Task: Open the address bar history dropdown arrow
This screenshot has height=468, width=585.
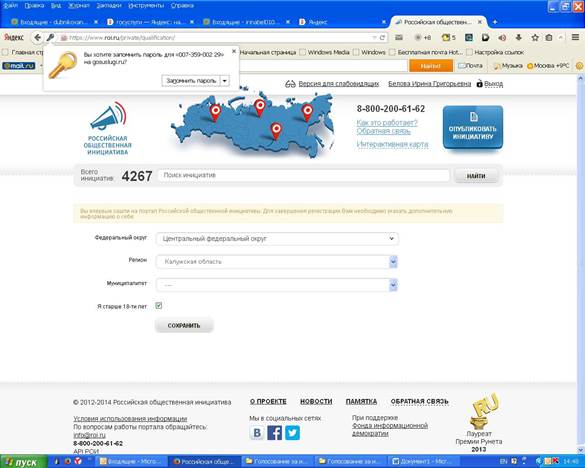Action: click(374, 38)
